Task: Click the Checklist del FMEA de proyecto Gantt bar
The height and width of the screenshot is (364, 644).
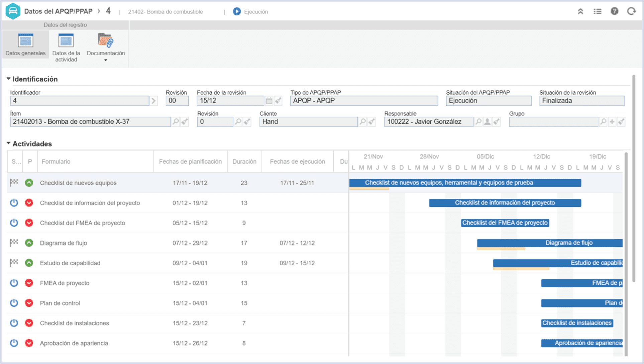Action: (x=505, y=223)
